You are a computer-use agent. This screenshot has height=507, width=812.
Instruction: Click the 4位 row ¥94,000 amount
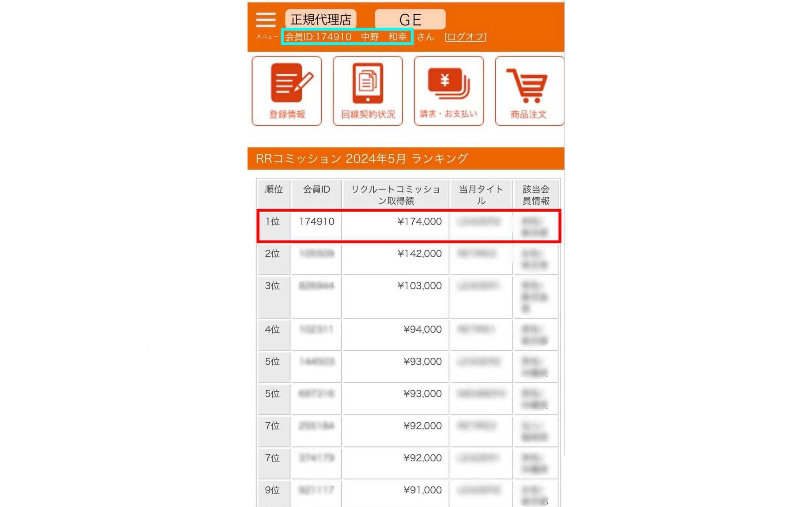[x=422, y=329]
